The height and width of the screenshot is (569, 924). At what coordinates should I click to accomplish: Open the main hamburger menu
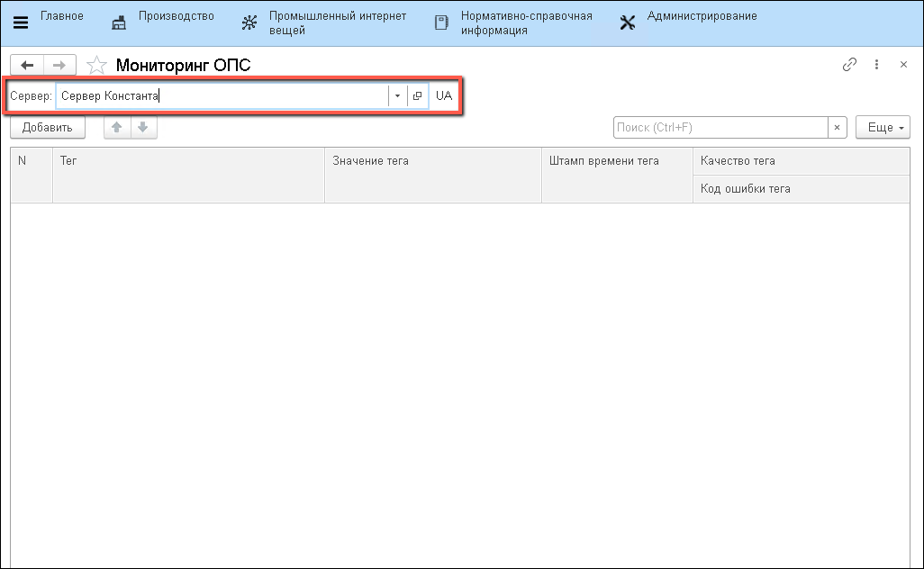[x=21, y=23]
